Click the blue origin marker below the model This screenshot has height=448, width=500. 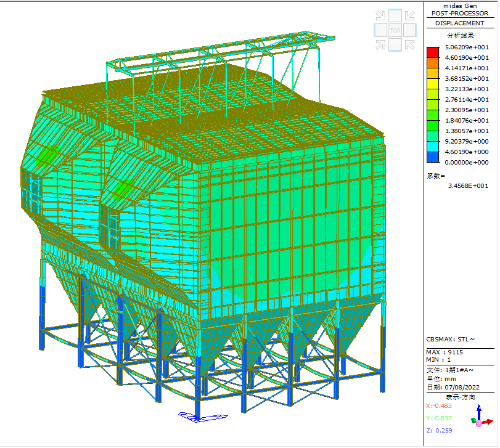click(x=203, y=417)
